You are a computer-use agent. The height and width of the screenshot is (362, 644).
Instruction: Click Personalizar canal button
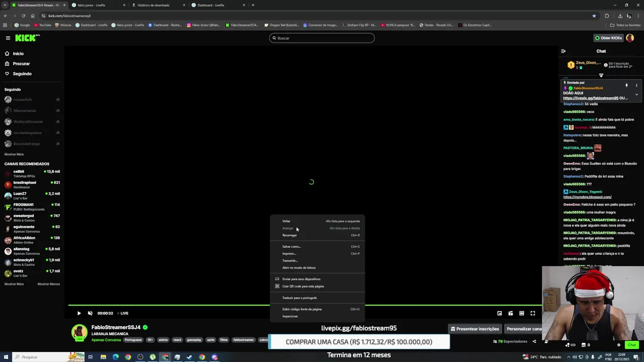[x=523, y=329]
